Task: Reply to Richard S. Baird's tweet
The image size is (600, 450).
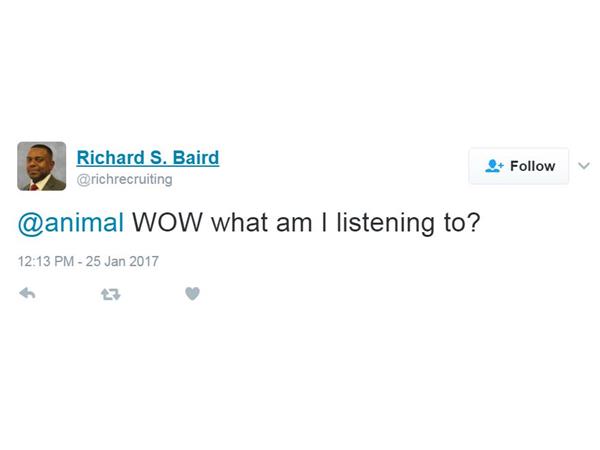Action: click(27, 294)
